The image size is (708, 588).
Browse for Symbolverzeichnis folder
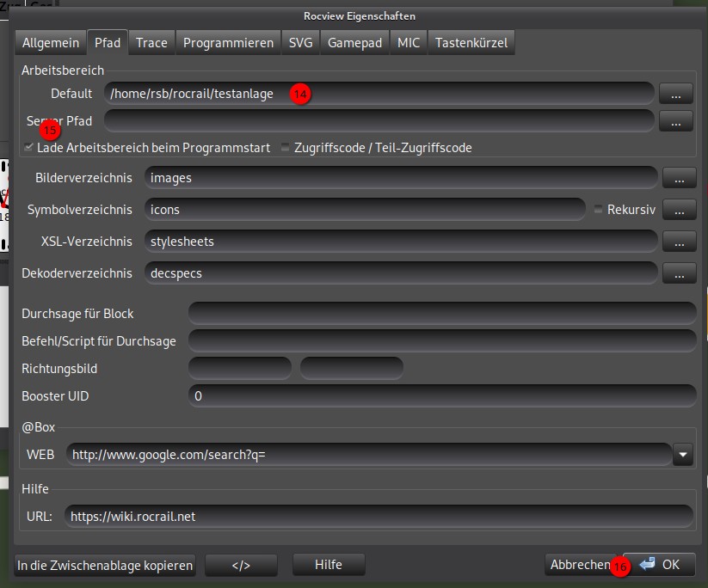tap(679, 209)
